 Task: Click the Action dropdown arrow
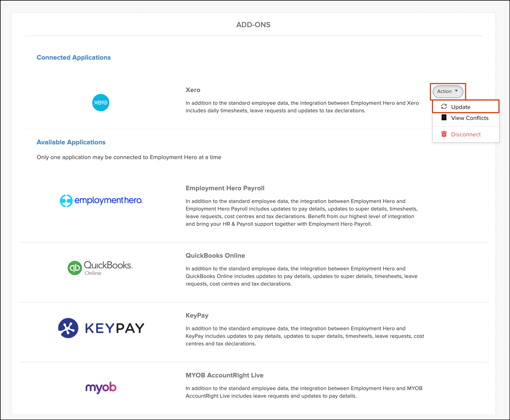[x=456, y=91]
